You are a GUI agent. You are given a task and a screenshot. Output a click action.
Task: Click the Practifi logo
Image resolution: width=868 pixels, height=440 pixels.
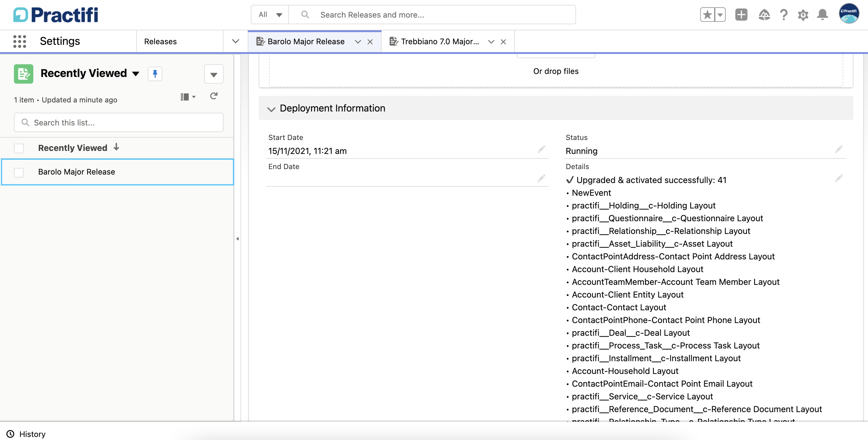pos(56,15)
